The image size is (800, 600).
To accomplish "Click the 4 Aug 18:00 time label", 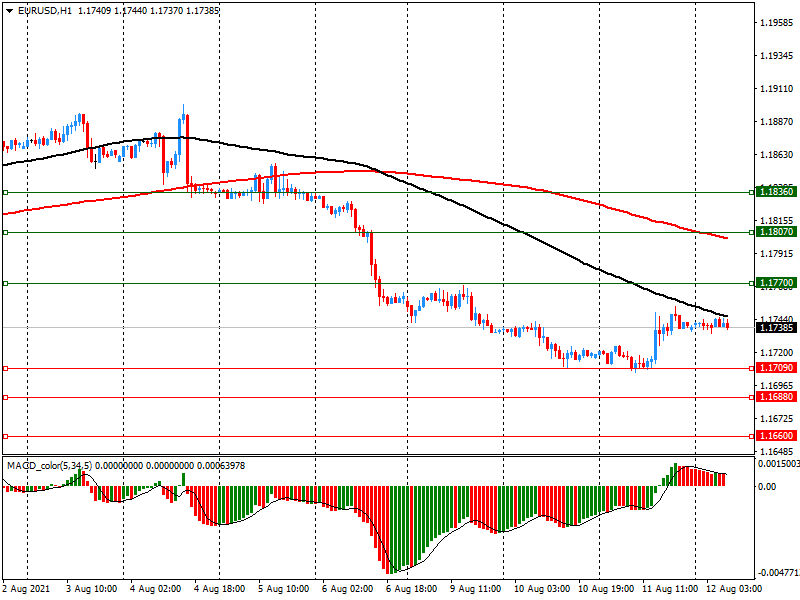I will click(x=219, y=589).
